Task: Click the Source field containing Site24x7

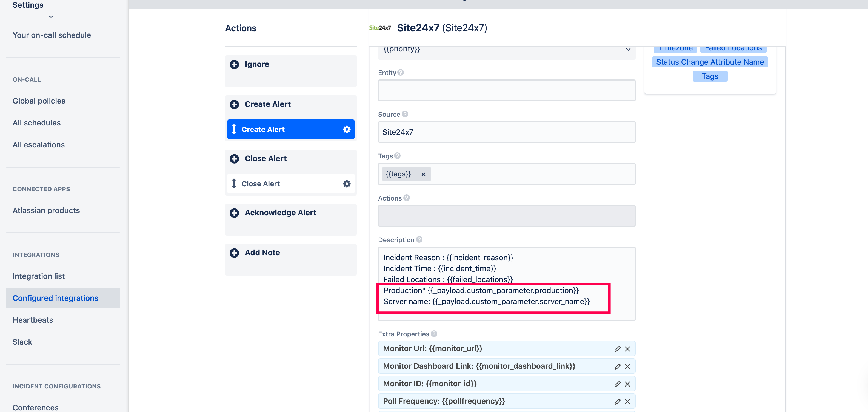Action: 506,132
